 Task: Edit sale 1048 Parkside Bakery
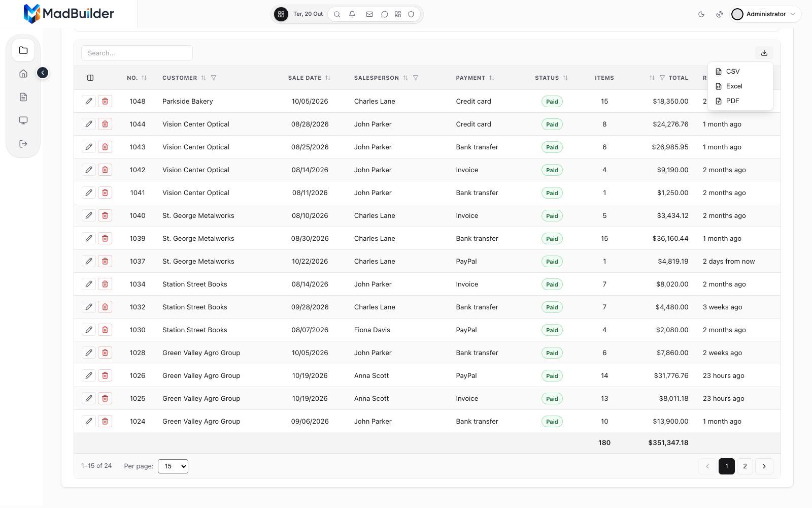coord(89,101)
